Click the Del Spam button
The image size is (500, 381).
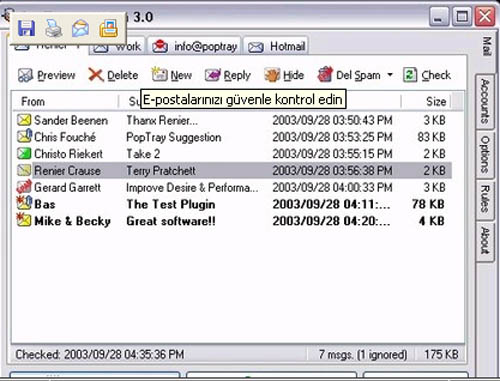click(x=349, y=75)
